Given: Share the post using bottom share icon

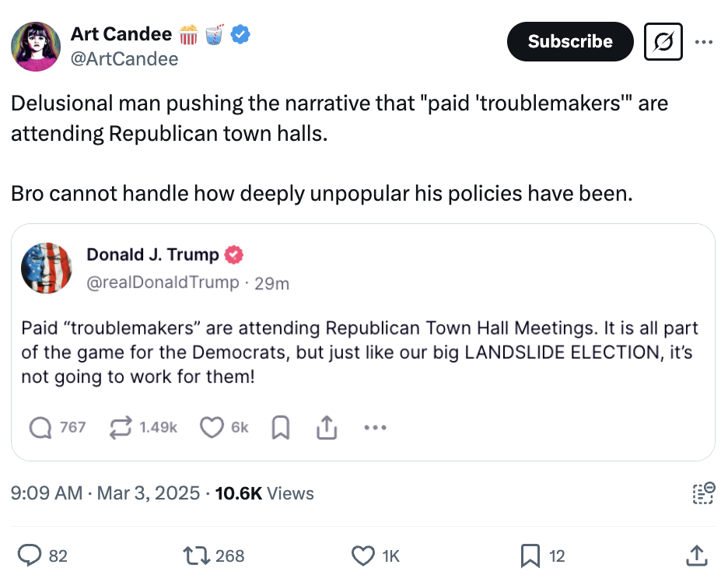Looking at the screenshot, I should (x=695, y=556).
